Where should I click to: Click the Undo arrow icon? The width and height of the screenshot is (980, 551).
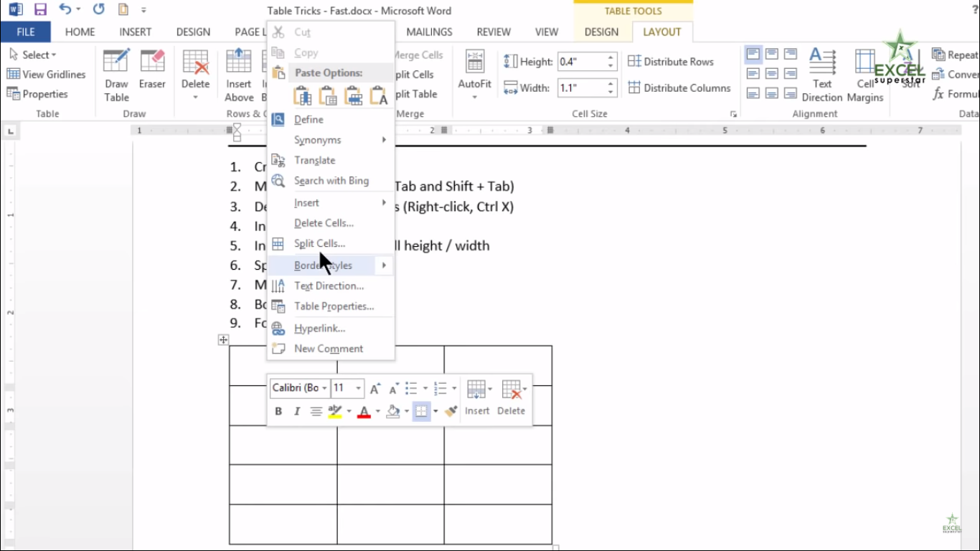pos(65,10)
